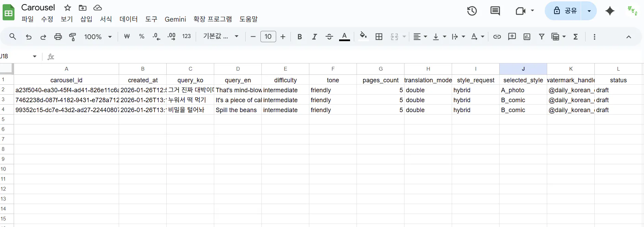Click the create filter funnel icon
644x227 pixels.
pyautogui.click(x=541, y=37)
